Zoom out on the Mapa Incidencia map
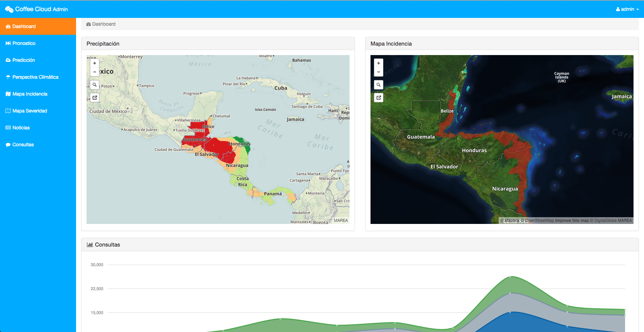 (379, 72)
